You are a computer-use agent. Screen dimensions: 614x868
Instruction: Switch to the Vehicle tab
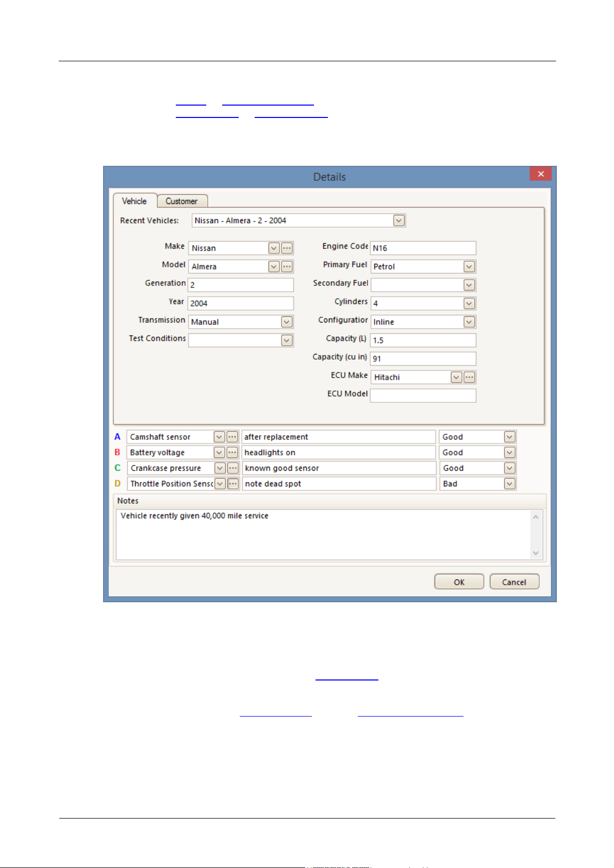(x=135, y=201)
